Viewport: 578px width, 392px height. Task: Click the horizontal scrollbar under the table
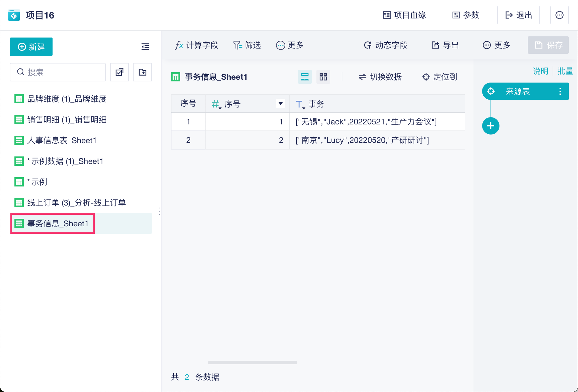tap(252, 363)
